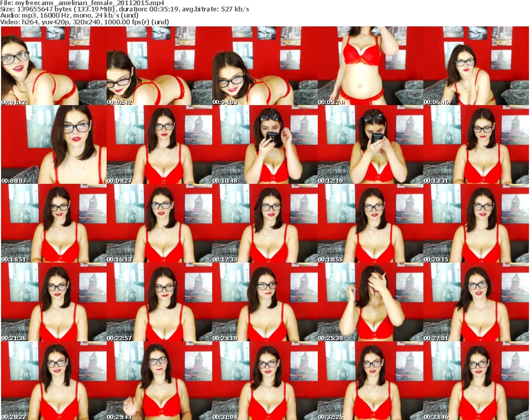Viewport: 530px width, 420px height.
Task: Choose the frame stamped 00:27:01
Action: tap(476, 302)
